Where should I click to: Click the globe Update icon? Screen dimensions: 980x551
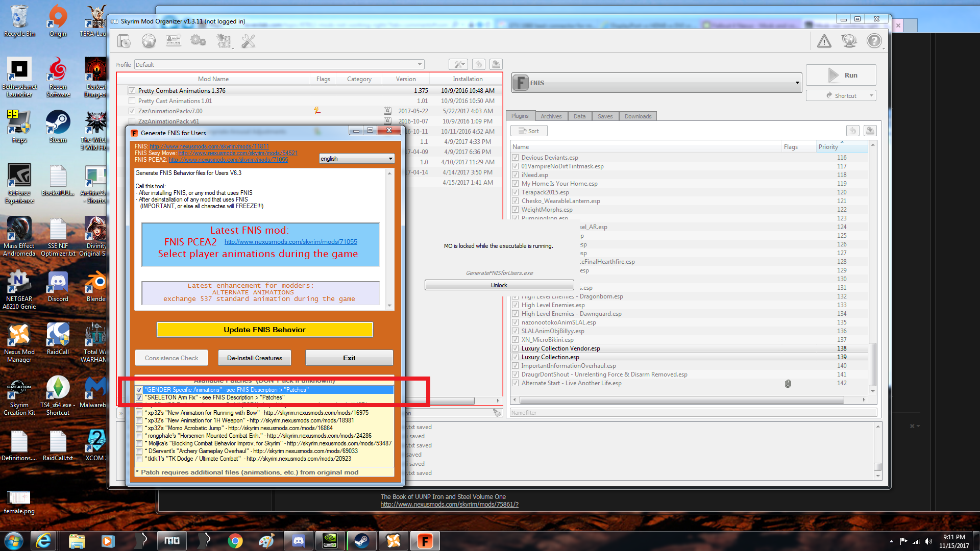[849, 41]
